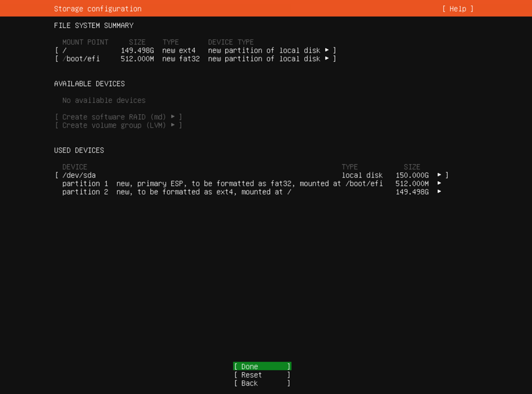Open the arrow beside partition 2 149.498G
Image resolution: width=532 pixels, height=394 pixels.
[x=439, y=192]
